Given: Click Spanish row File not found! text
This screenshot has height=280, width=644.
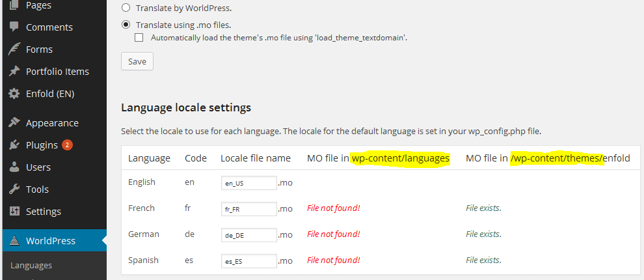Looking at the screenshot, I should (x=334, y=260).
